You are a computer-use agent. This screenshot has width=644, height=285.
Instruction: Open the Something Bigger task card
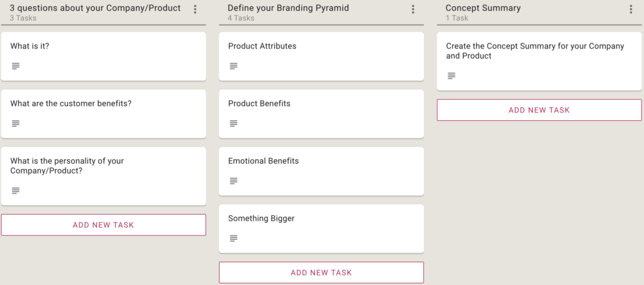321,229
